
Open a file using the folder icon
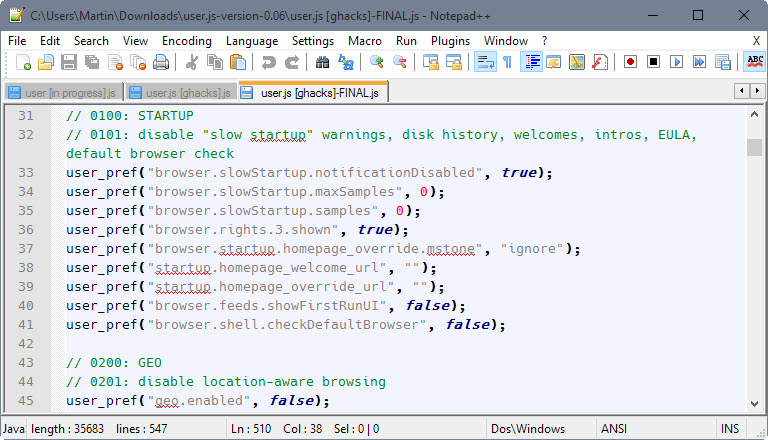click(x=46, y=62)
